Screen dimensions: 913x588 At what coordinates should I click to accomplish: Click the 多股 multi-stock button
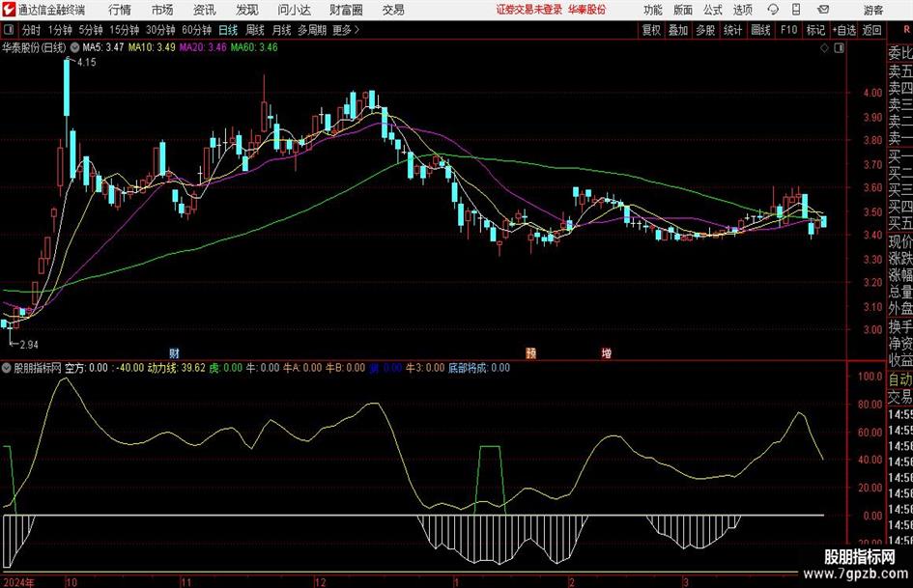(x=705, y=30)
